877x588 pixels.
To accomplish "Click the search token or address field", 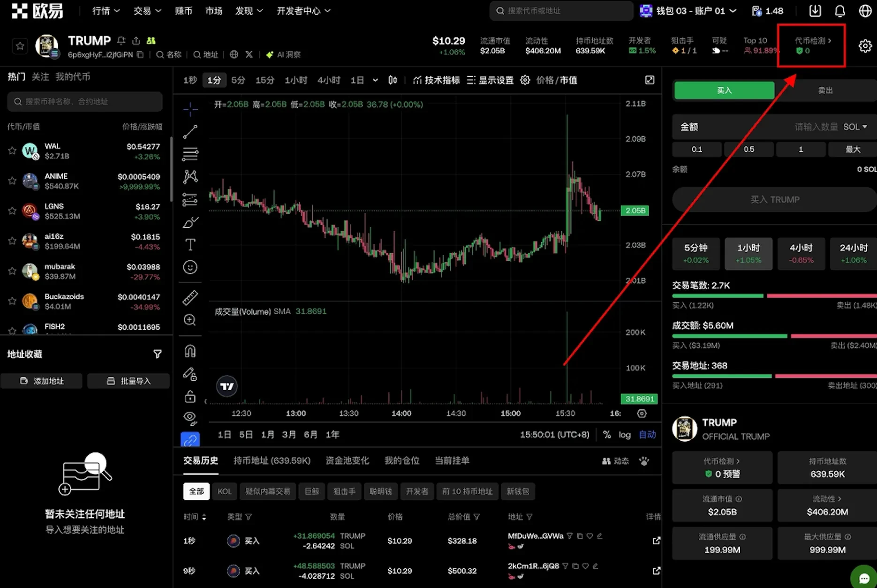I will (x=561, y=11).
